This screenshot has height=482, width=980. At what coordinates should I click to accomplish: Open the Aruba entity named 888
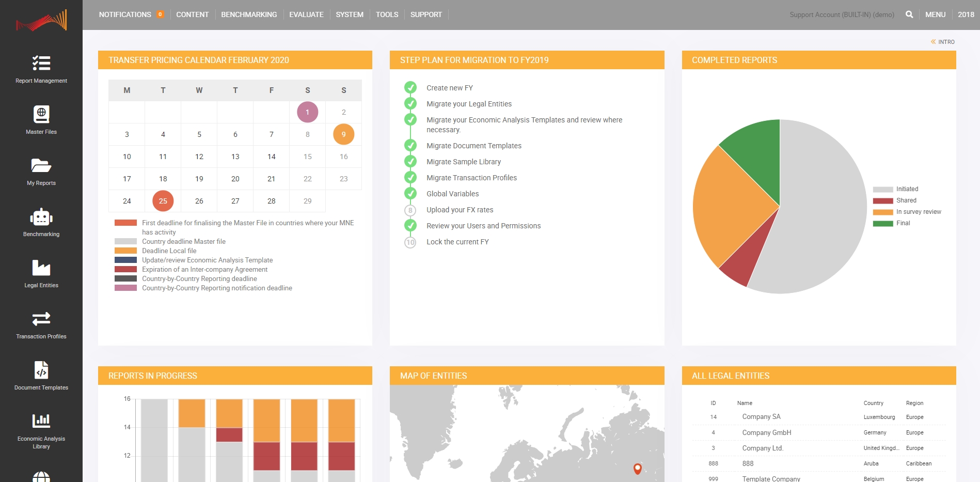pos(819,463)
